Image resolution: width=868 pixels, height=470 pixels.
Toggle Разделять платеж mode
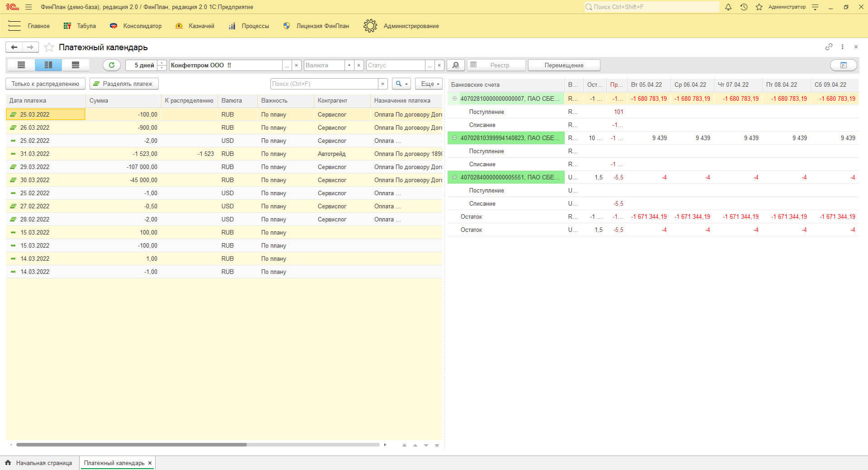click(x=124, y=84)
